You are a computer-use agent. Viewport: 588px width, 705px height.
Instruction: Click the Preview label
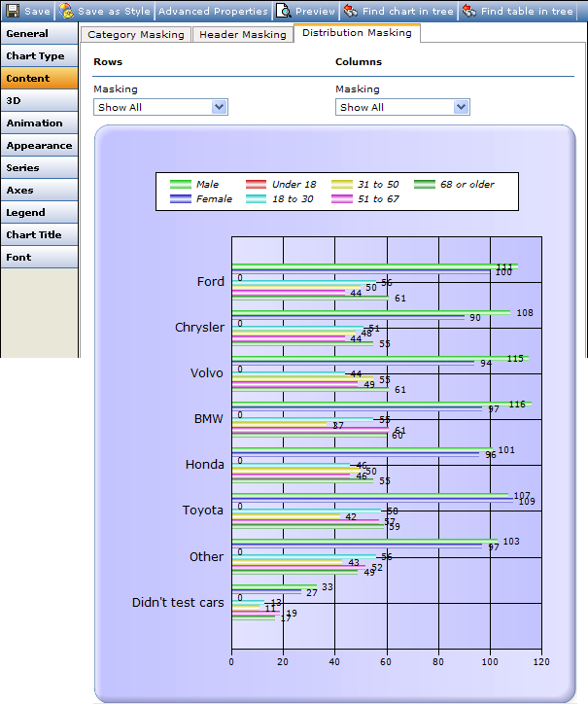[315, 11]
